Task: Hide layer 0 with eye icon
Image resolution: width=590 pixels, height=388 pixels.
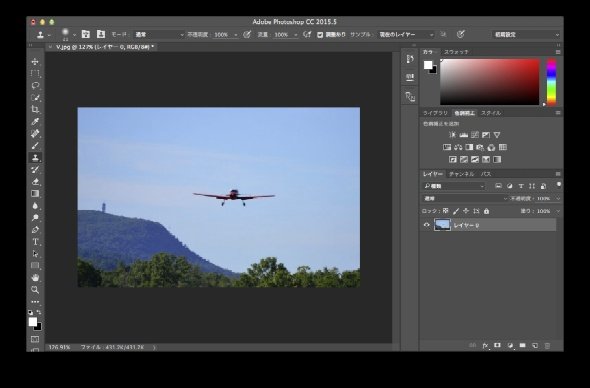Action: (x=426, y=225)
